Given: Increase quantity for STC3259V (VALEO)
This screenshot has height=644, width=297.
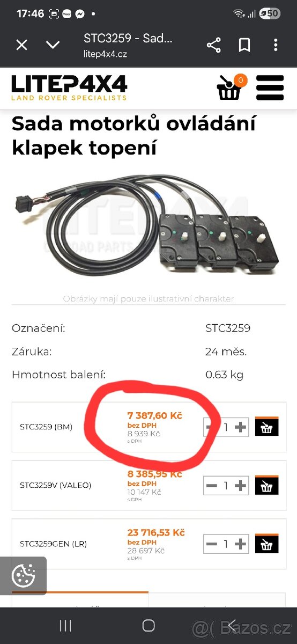Looking at the screenshot, I should click(241, 486).
